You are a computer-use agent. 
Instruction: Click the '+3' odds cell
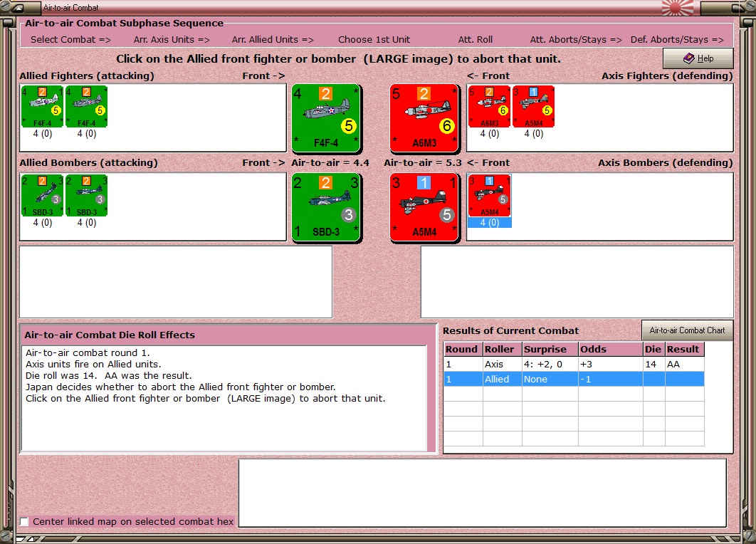pos(610,364)
